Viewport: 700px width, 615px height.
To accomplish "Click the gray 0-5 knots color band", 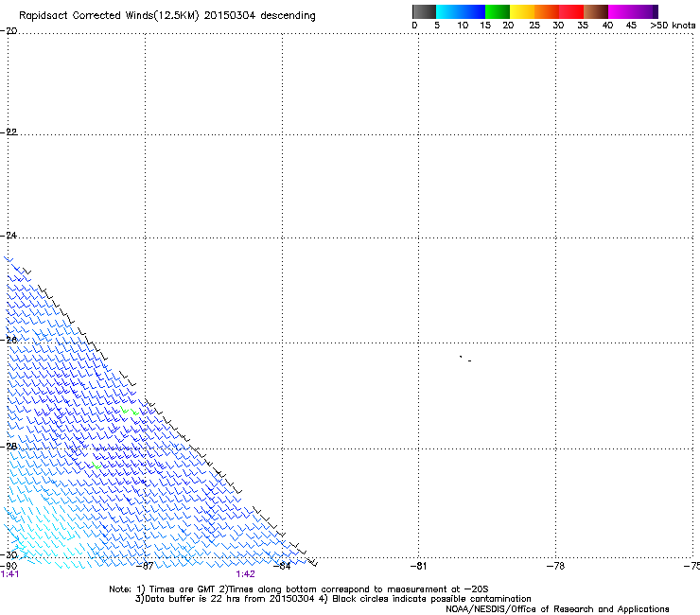I will 424,11.
